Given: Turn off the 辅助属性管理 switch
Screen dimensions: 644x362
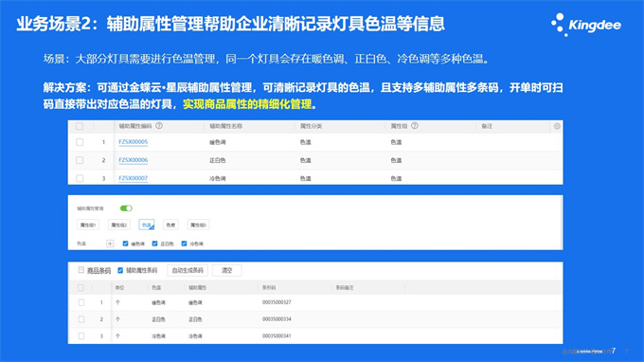Looking at the screenshot, I should coord(126,208).
